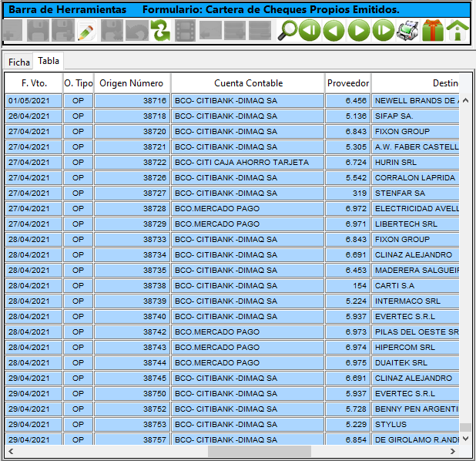The height and width of the screenshot is (461, 476).
Task: Click the grayed undo arrow icon
Action: pyautogui.click(x=137, y=30)
